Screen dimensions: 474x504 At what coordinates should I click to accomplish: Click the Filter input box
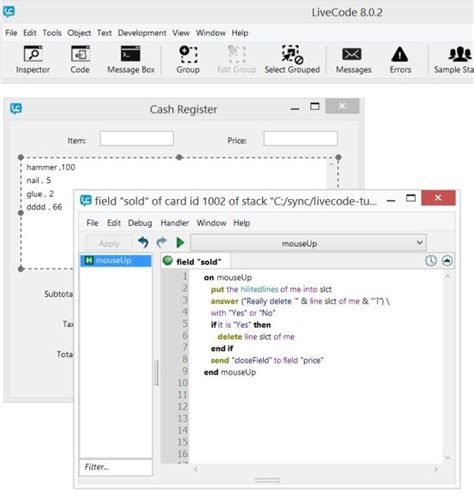(x=116, y=467)
